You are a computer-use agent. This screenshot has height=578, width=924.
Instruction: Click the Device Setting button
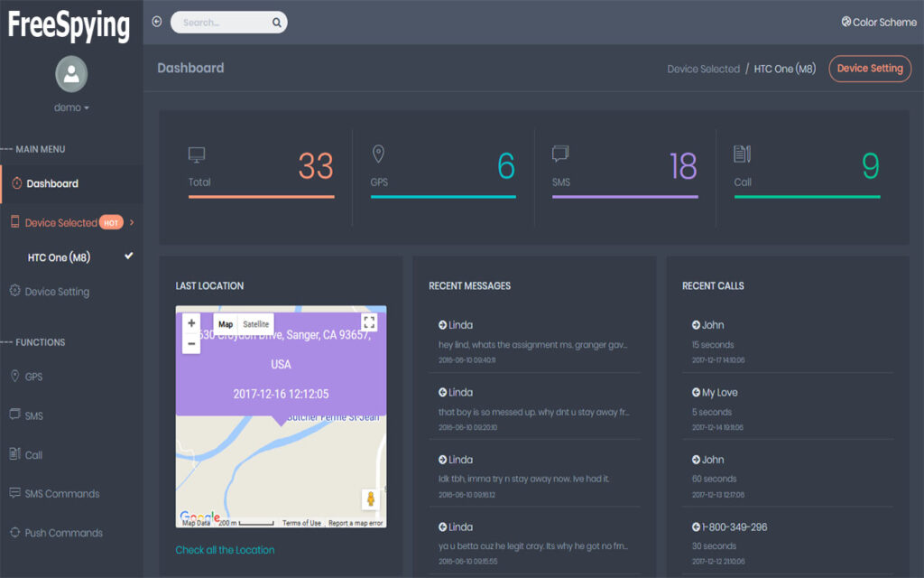coord(870,69)
